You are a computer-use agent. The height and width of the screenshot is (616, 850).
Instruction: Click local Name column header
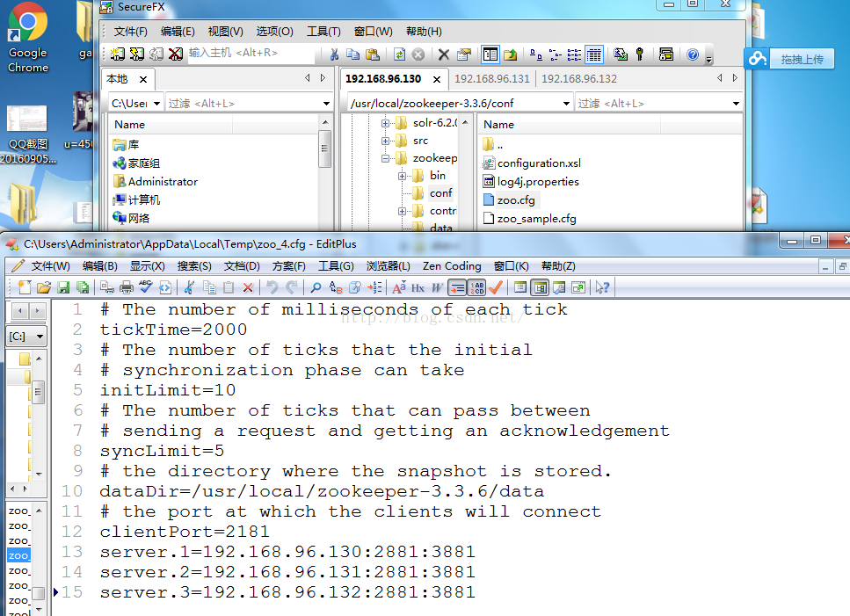tap(171, 125)
